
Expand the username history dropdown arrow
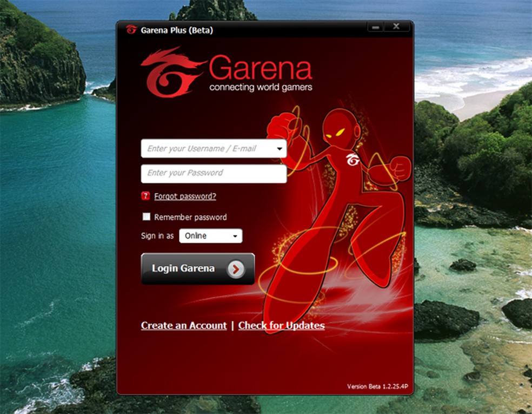pos(280,149)
